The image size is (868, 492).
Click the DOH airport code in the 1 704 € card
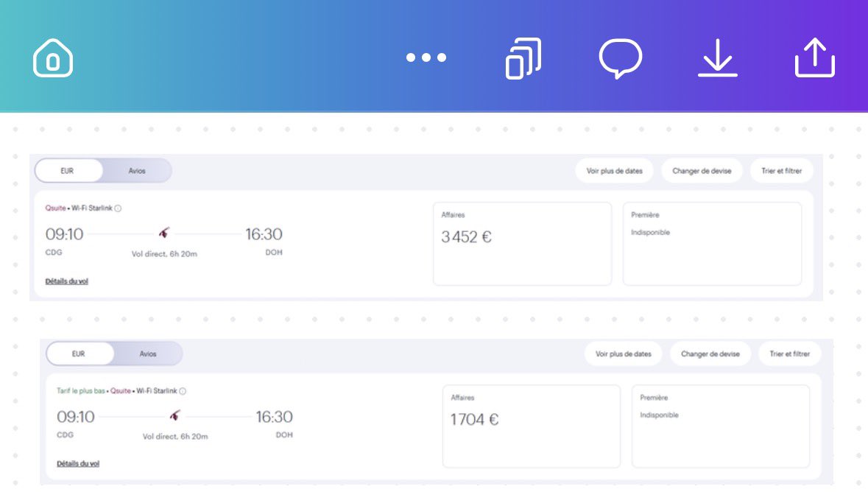284,435
